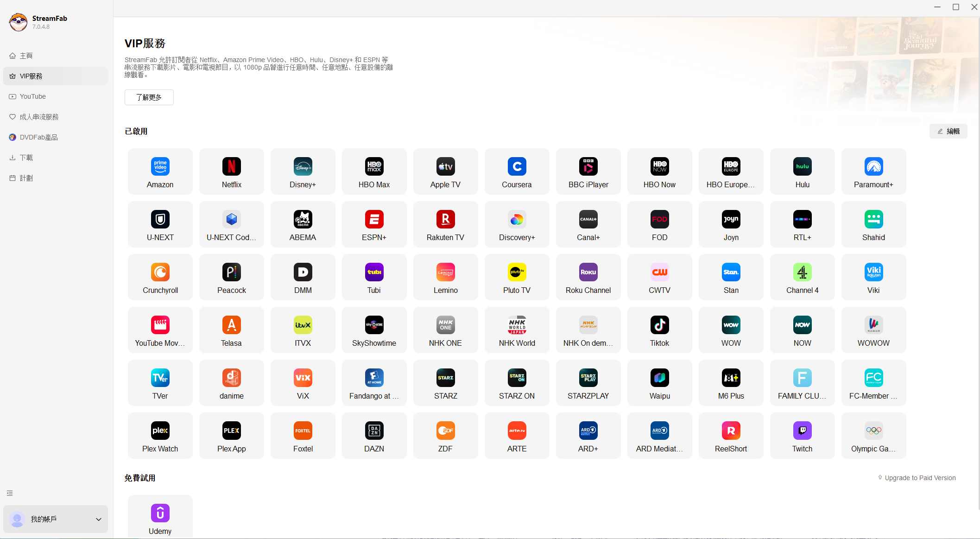Open the Rakuten TV service
Screen dimensions: 980x539
pyautogui.click(x=446, y=224)
